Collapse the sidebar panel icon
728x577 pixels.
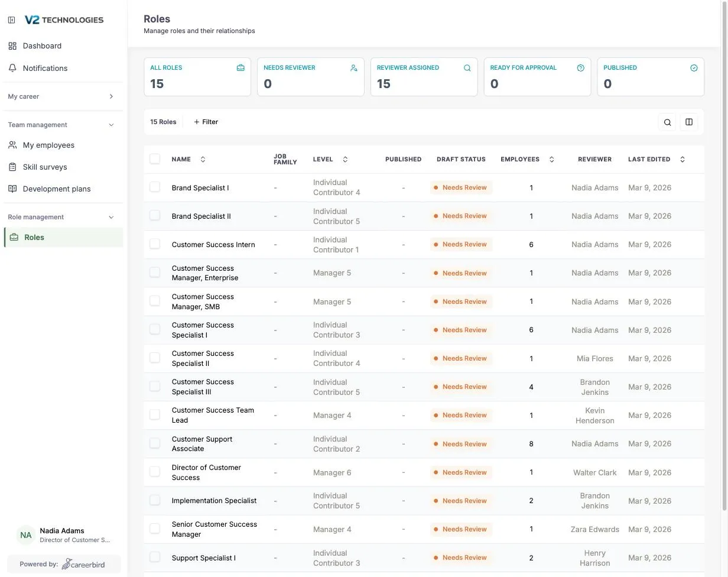(11, 20)
